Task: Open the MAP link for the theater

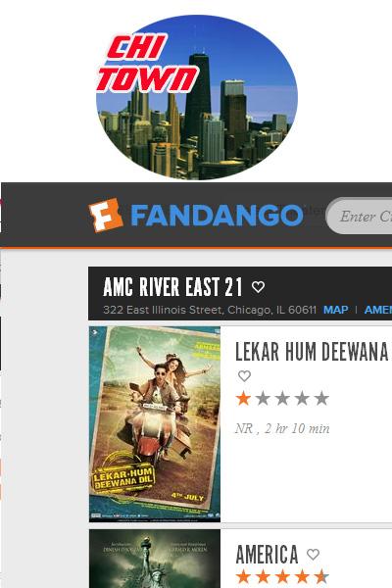Action: (336, 310)
